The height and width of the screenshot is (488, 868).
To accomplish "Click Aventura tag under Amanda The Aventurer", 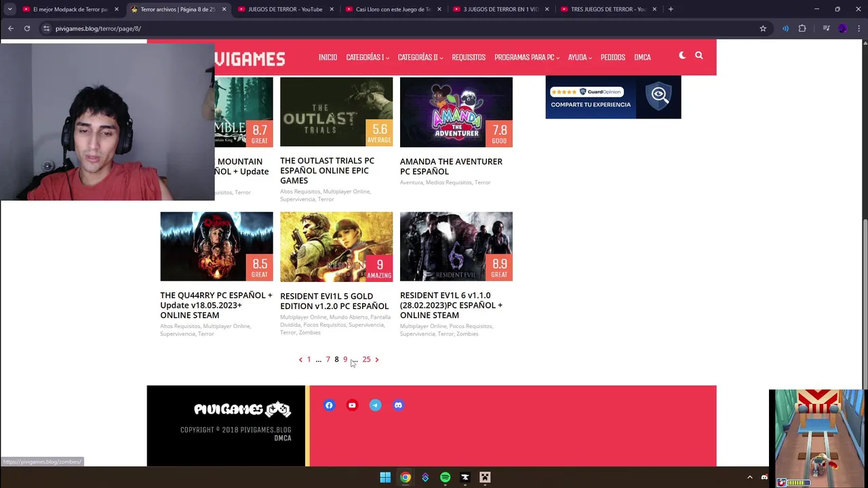I will pyautogui.click(x=411, y=183).
